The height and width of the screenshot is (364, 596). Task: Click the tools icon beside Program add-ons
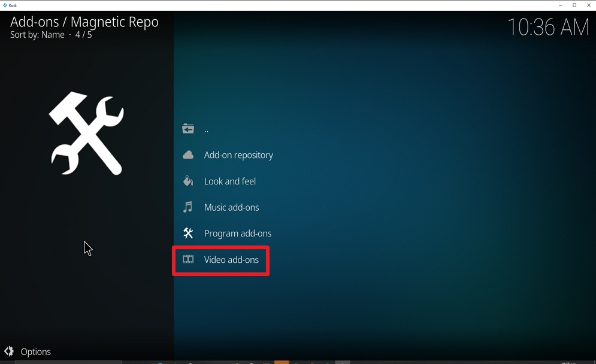pyautogui.click(x=187, y=233)
